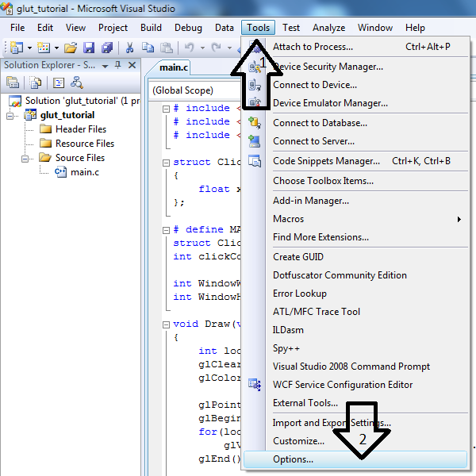Choose Options at bottom of Tools menu
This screenshot has height=476, width=476.
(x=355, y=459)
